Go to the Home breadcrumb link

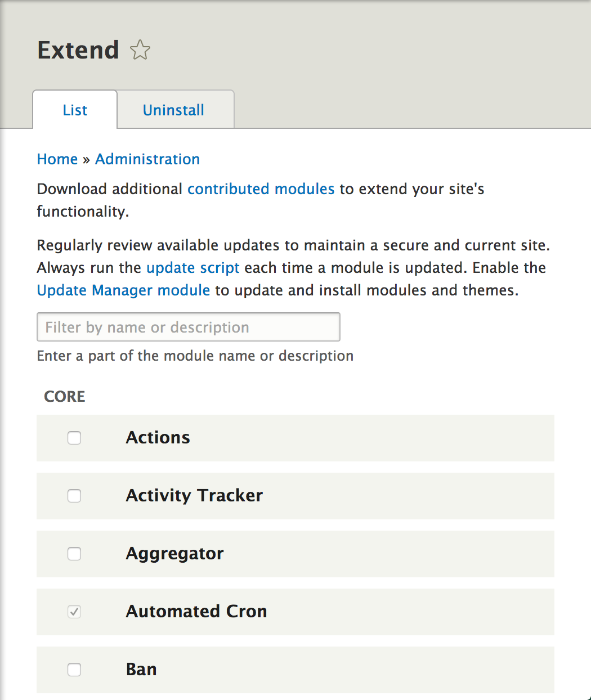57,159
